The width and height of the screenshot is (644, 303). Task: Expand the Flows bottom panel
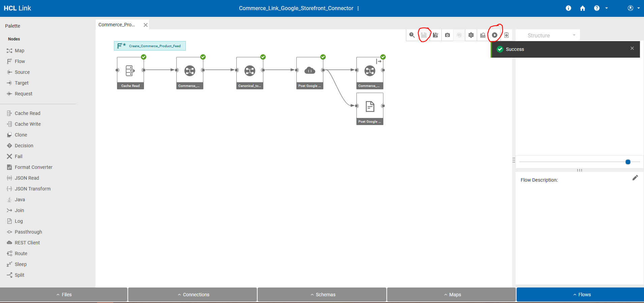point(580,295)
